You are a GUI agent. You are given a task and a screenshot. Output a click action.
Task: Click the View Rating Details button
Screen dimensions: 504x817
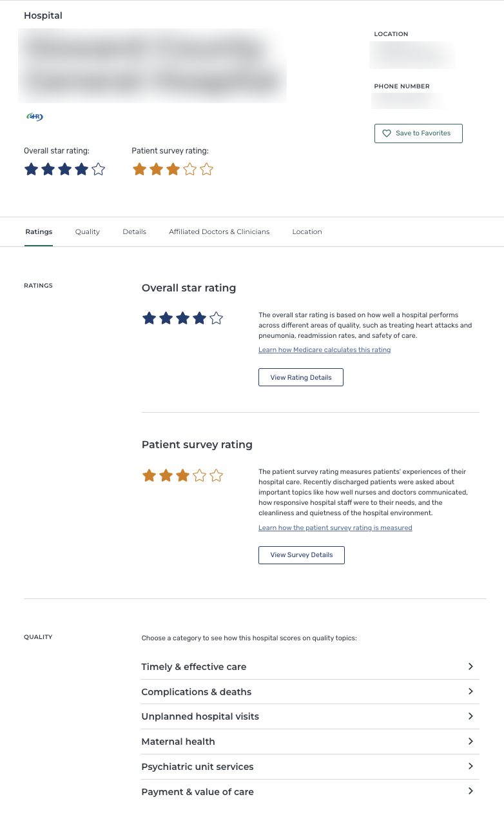click(300, 377)
